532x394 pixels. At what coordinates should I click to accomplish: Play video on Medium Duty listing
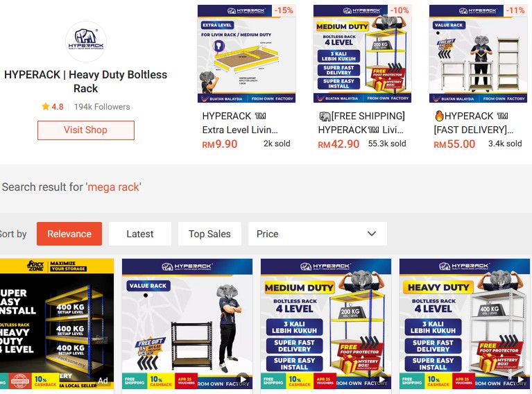pos(381,379)
